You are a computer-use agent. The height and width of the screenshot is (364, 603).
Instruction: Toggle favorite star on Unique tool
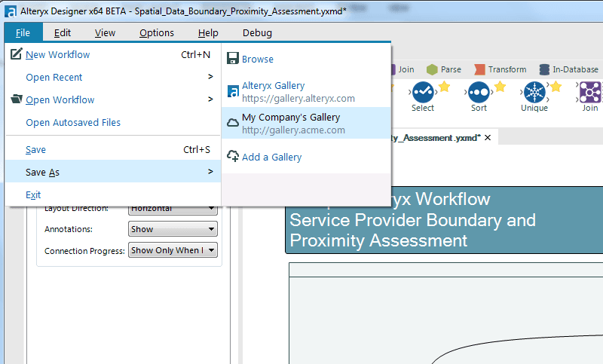556,87
